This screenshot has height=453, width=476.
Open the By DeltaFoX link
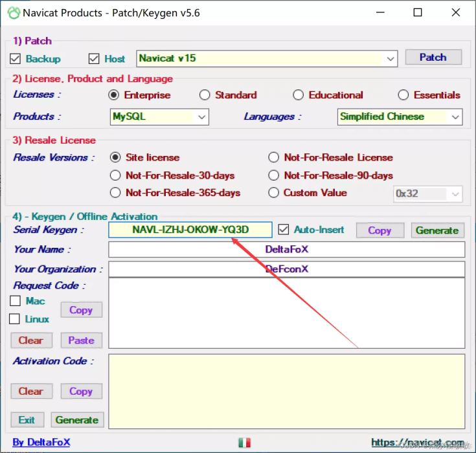41,443
